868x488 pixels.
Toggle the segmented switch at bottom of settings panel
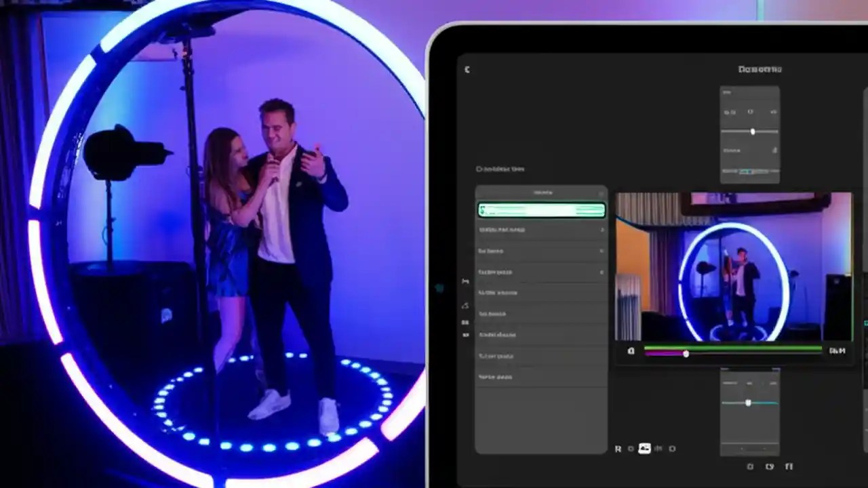(x=749, y=172)
